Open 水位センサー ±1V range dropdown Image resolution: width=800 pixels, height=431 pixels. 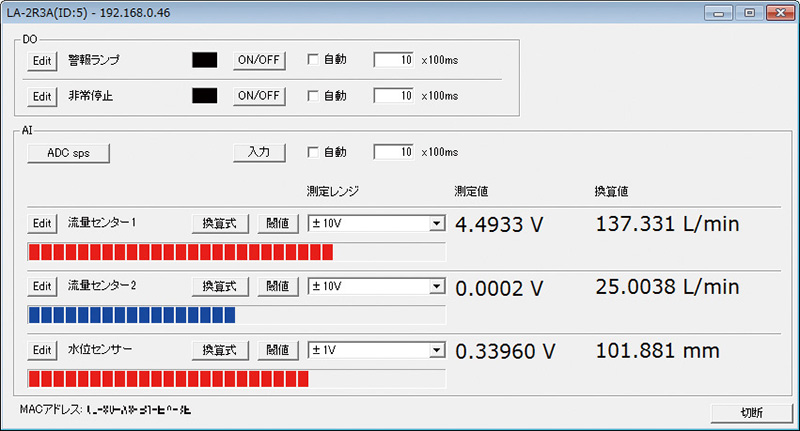pos(436,350)
